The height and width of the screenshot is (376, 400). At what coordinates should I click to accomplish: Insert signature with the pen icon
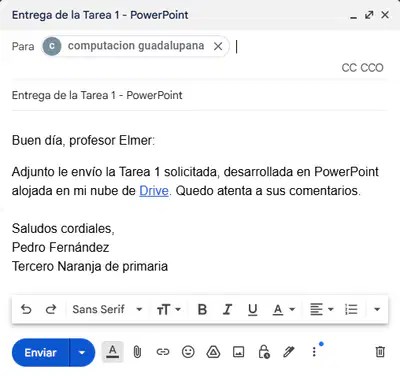point(289,352)
